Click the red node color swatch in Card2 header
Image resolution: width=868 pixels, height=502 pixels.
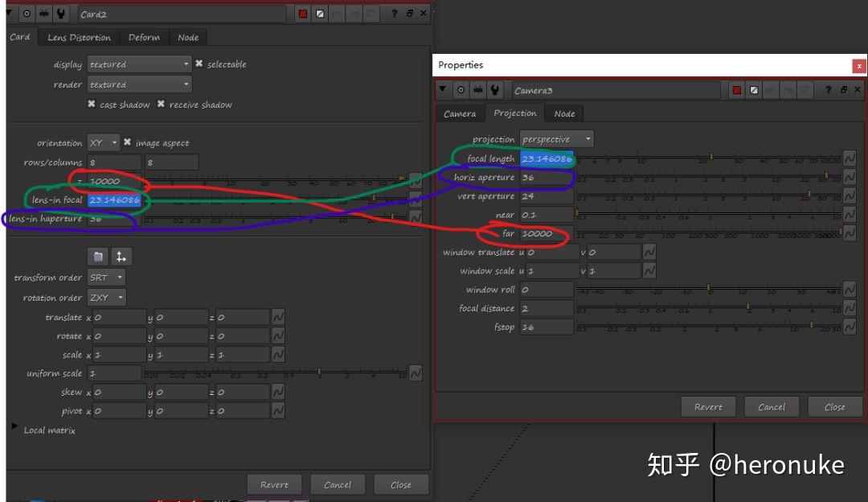click(x=303, y=14)
